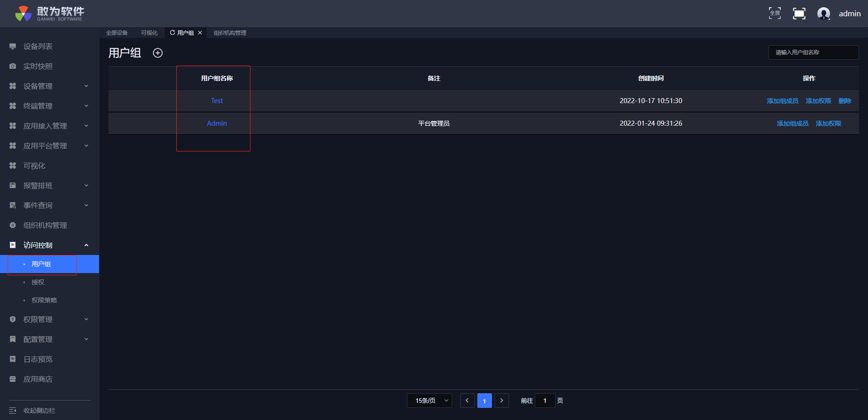The width and height of the screenshot is (868, 420).
Task: Click the 应用商店 store icon
Action: click(x=13, y=379)
